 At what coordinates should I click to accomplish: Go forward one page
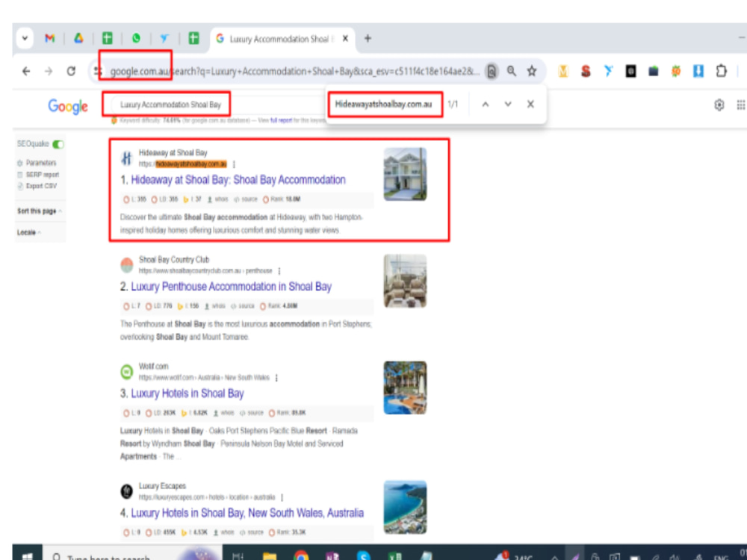tap(49, 72)
